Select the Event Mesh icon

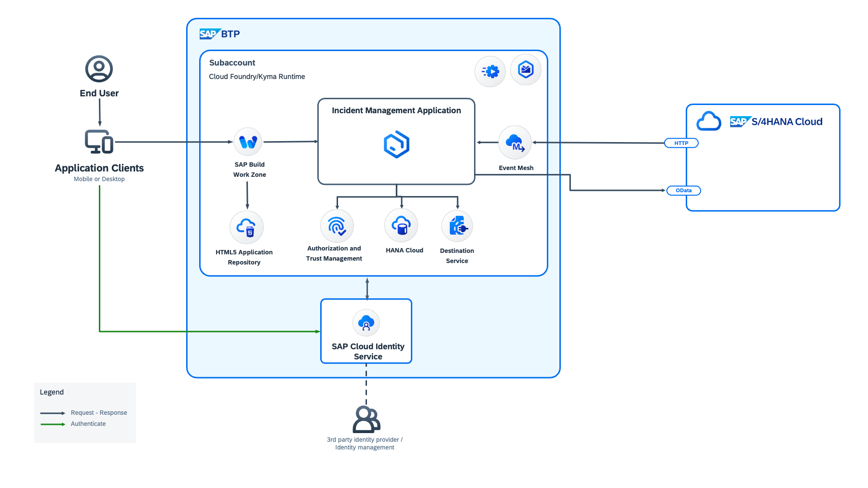[x=515, y=143]
